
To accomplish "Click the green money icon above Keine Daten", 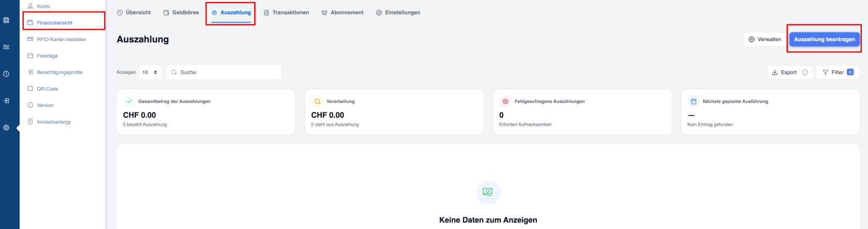I will (488, 192).
